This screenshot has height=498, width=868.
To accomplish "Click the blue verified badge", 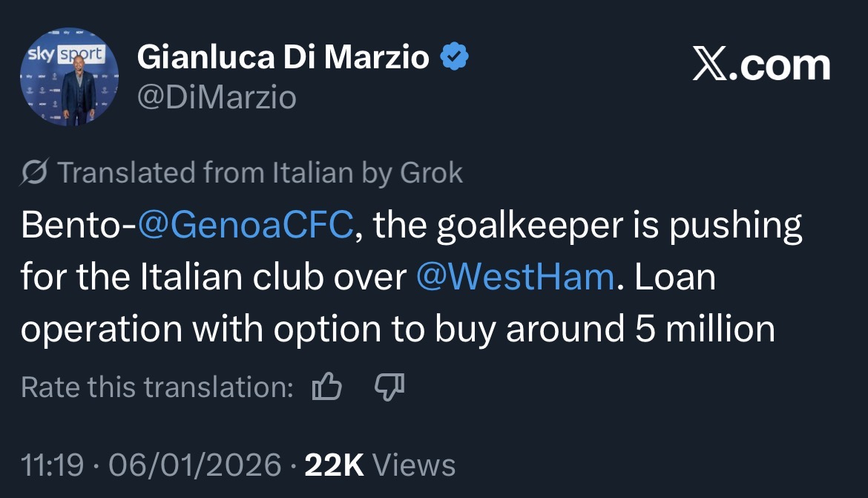I will tap(455, 57).
